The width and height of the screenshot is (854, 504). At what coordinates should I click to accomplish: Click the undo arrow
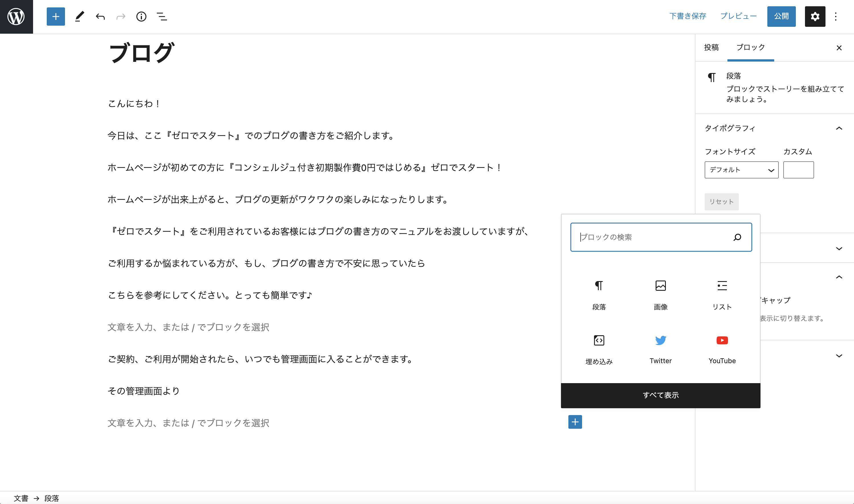point(100,16)
